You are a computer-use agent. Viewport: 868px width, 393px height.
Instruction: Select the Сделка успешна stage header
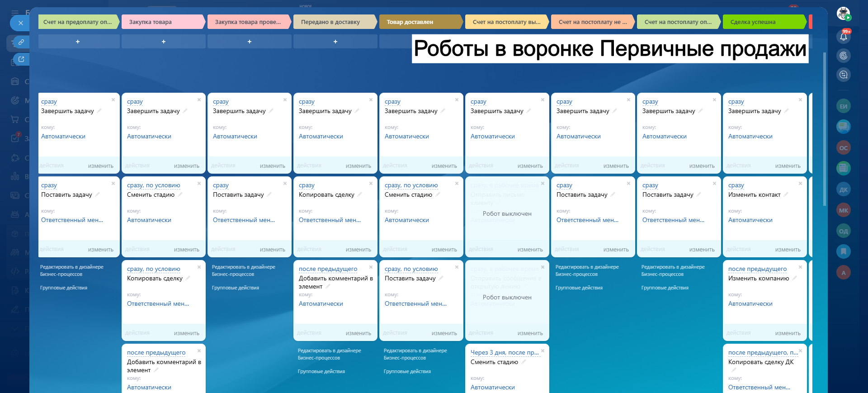click(763, 22)
